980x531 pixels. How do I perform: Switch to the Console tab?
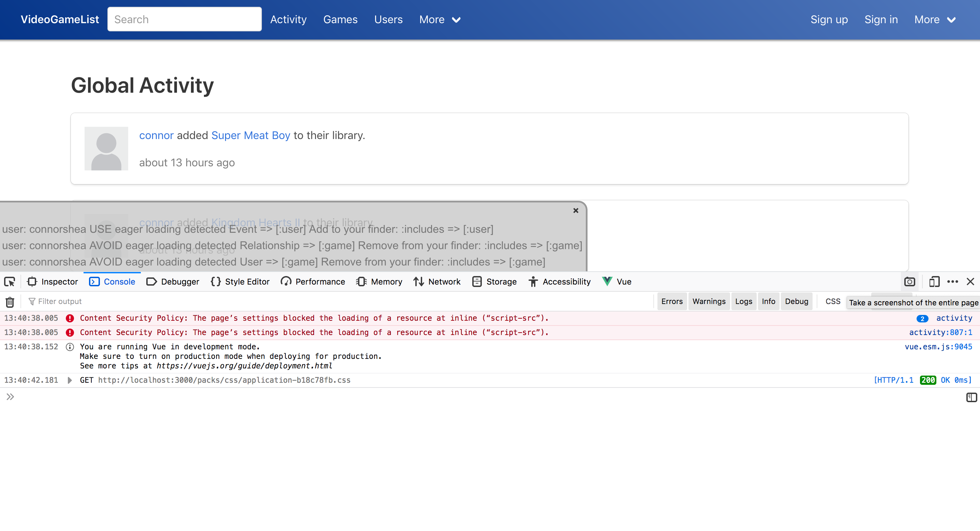click(112, 282)
